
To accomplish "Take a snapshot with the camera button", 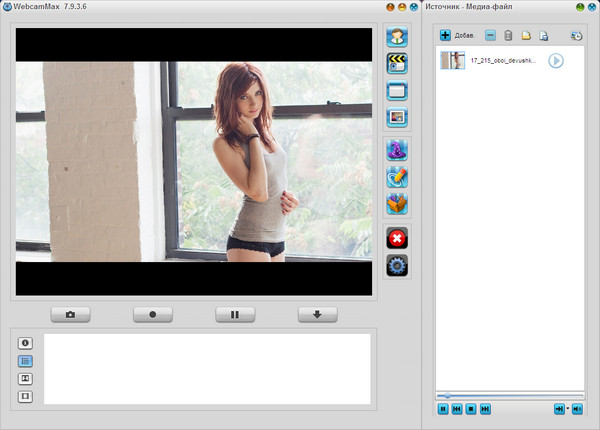I will (x=70, y=314).
